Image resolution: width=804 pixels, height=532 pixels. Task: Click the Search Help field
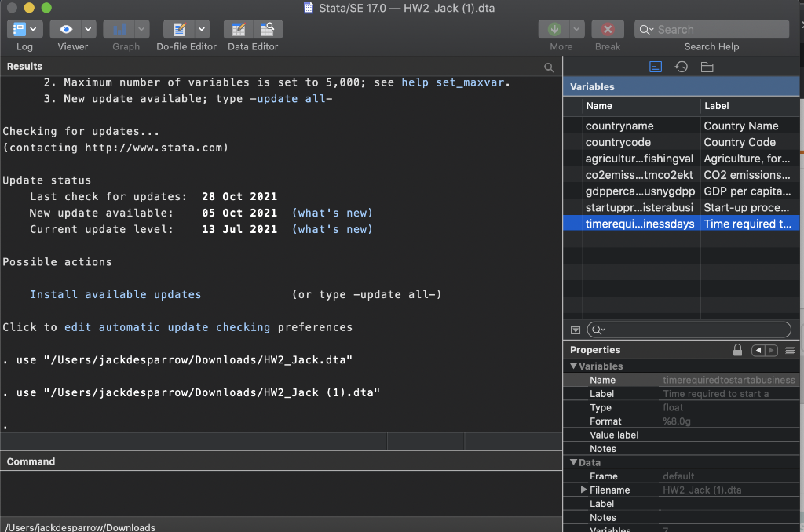(x=711, y=29)
